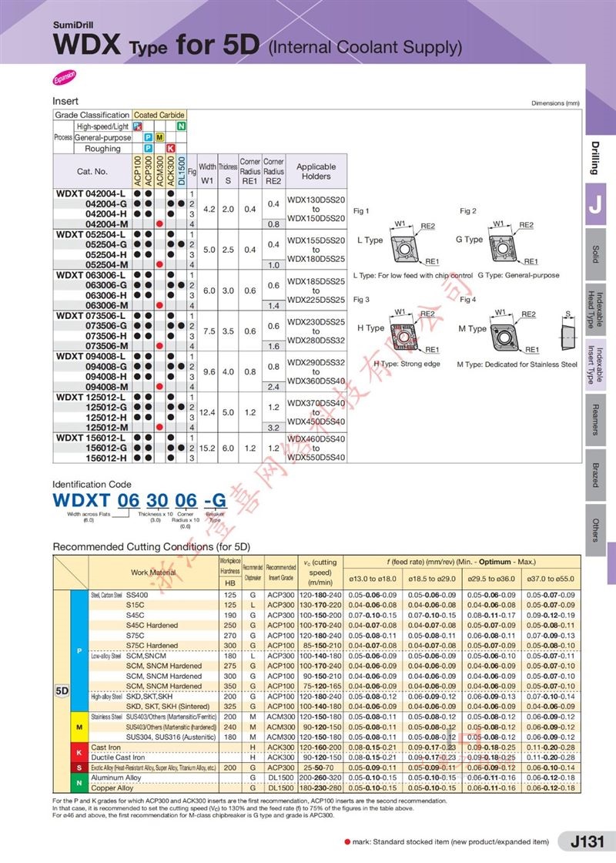This screenshot has width=616, height=863.
Task: Switch to the Solid side tab
Action: [x=595, y=254]
